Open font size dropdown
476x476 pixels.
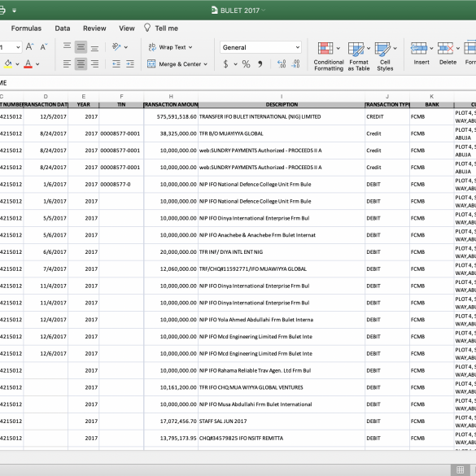pyautogui.click(x=18, y=47)
